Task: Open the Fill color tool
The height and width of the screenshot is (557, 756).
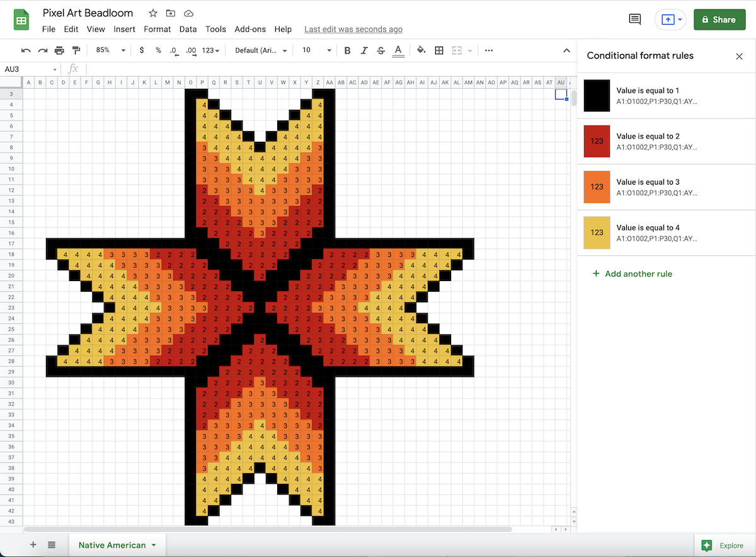Action: [421, 50]
